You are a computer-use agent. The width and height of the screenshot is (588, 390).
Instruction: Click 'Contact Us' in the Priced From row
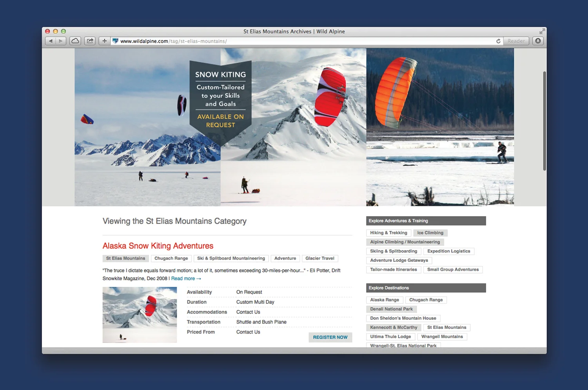tap(248, 332)
